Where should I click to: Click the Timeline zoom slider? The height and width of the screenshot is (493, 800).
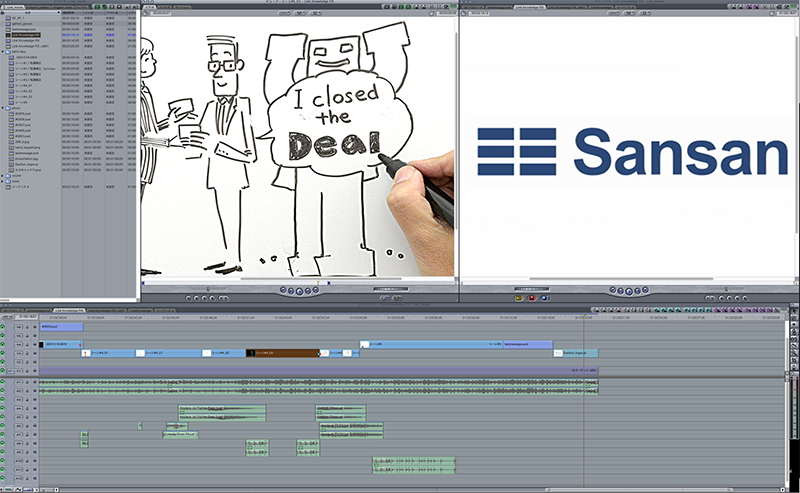(x=48, y=490)
